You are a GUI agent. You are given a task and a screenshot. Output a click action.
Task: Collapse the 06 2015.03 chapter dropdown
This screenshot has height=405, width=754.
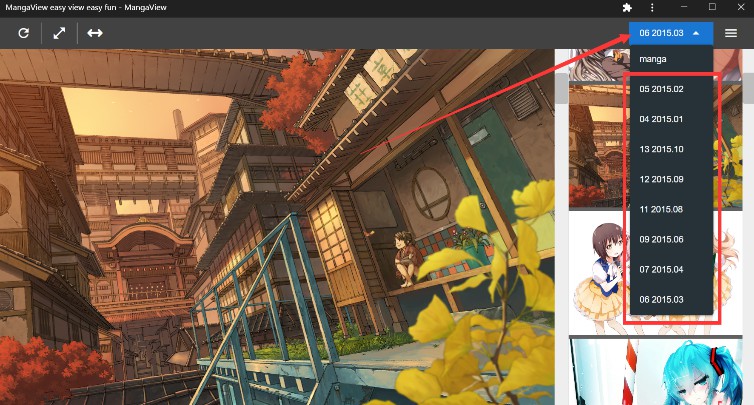tap(670, 33)
